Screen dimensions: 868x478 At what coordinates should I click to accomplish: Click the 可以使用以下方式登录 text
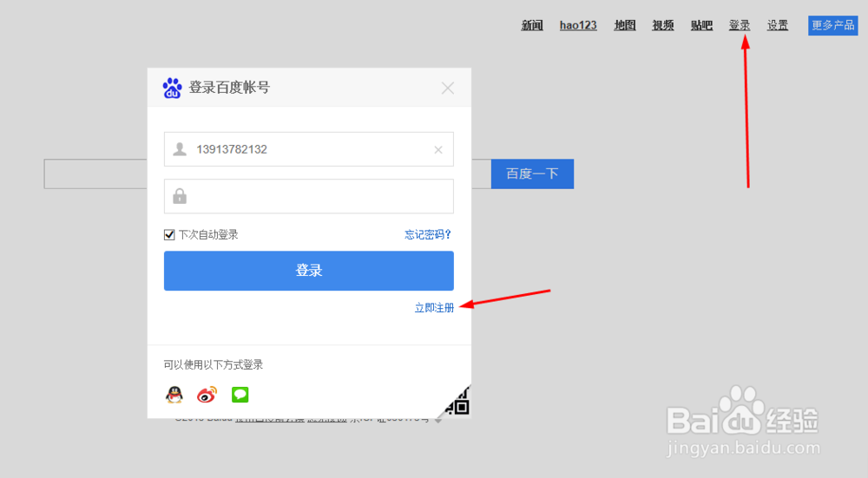[214, 364]
